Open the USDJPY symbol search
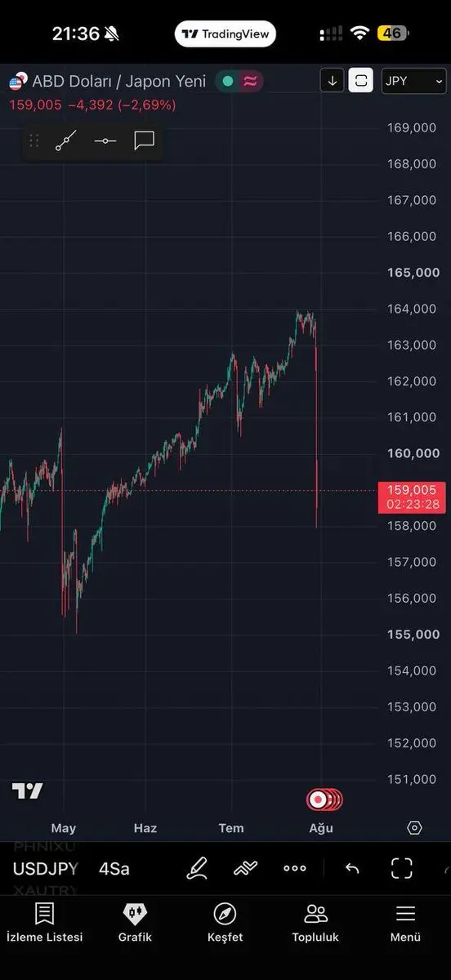This screenshot has height=980, width=451. click(45, 869)
